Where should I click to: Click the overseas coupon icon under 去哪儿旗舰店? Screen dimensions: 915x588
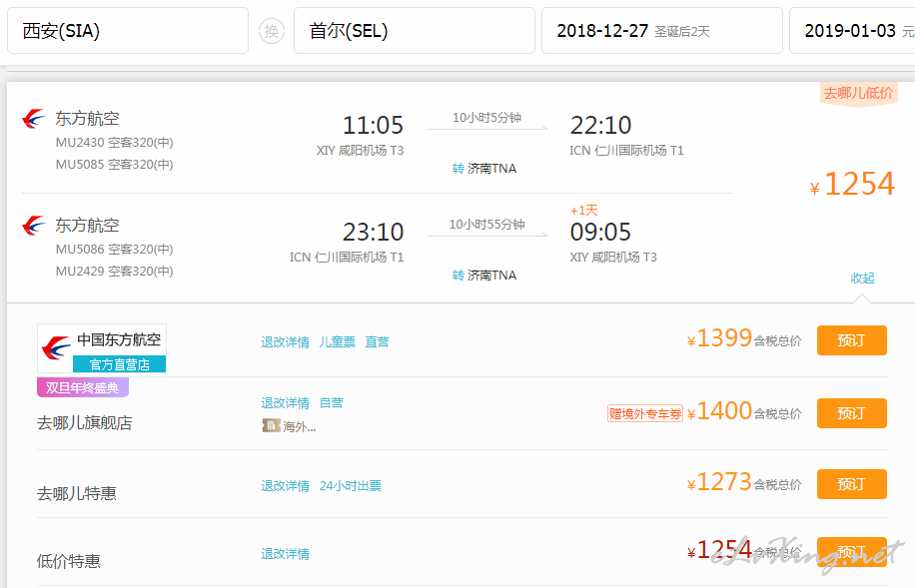[272, 426]
